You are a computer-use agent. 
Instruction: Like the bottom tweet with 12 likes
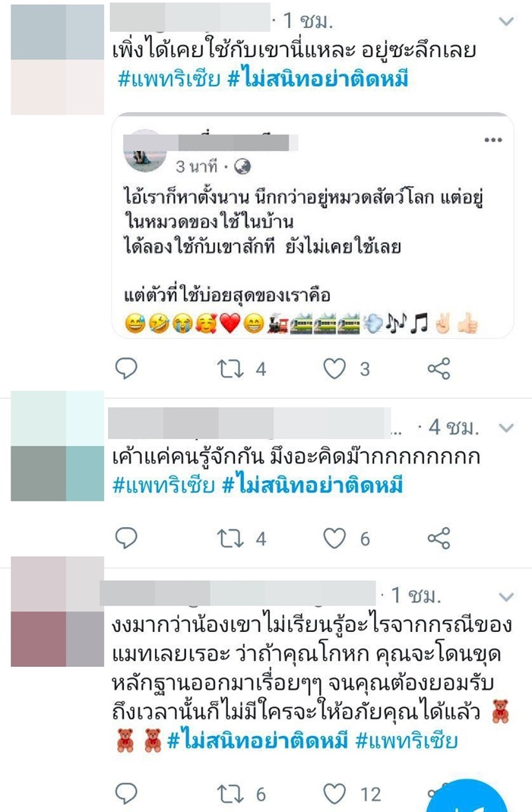point(334,793)
